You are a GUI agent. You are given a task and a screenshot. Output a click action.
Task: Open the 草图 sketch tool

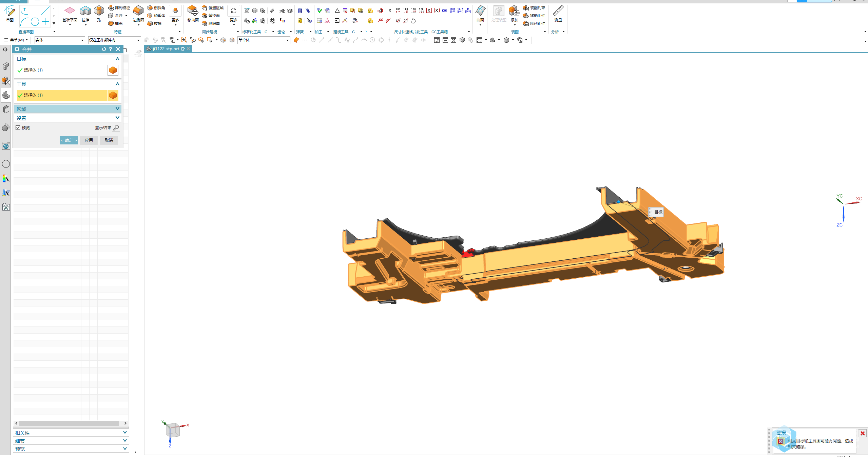9,14
